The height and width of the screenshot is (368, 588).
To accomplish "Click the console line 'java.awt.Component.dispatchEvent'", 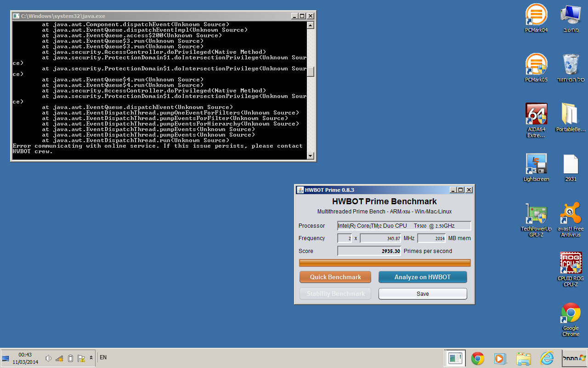I will [x=136, y=24].
